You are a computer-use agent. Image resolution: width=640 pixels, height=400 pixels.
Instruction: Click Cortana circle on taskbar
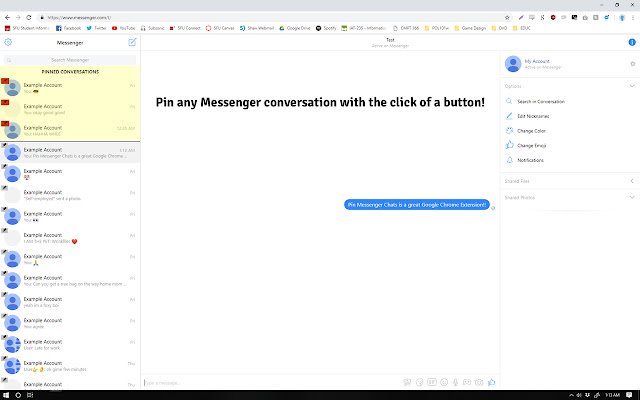18,395
